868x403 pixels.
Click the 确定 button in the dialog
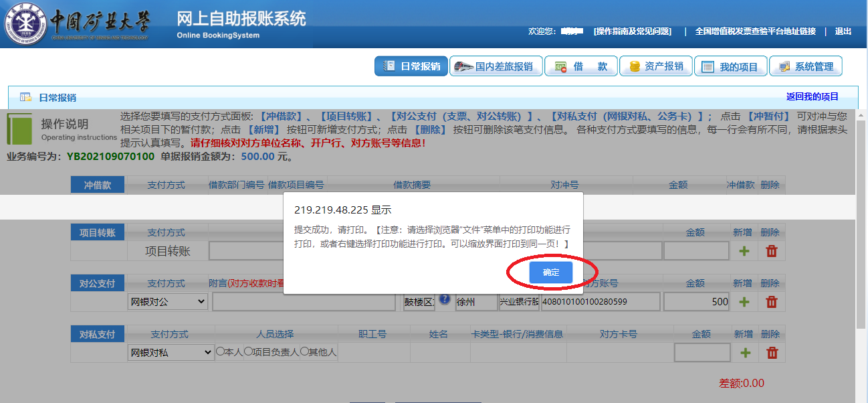coord(550,272)
